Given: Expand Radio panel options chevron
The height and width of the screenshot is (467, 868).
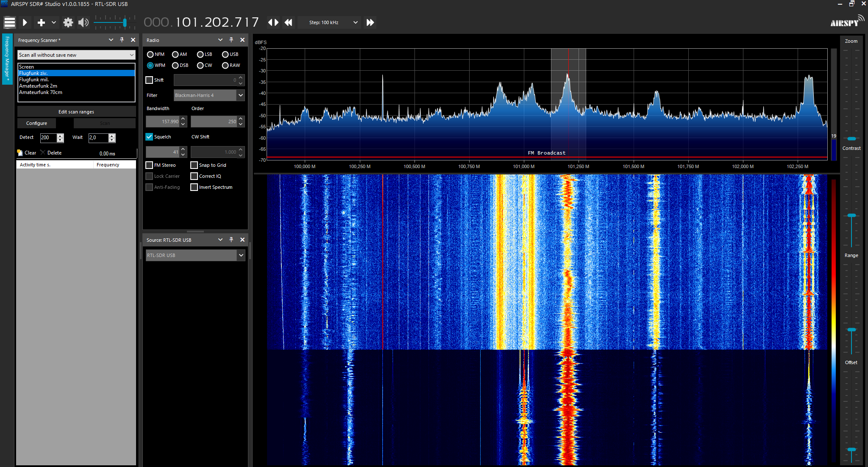Looking at the screenshot, I should click(220, 40).
